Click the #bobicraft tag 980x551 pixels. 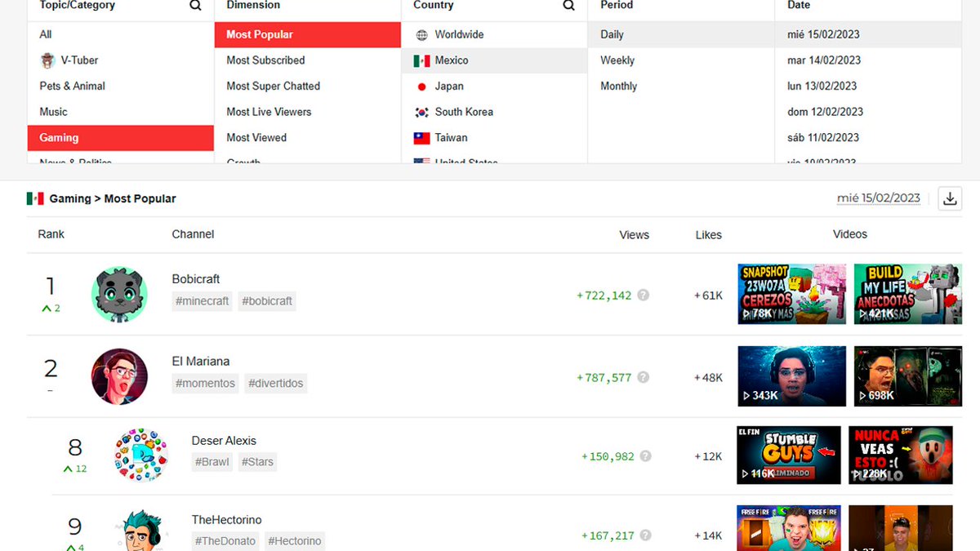266,301
